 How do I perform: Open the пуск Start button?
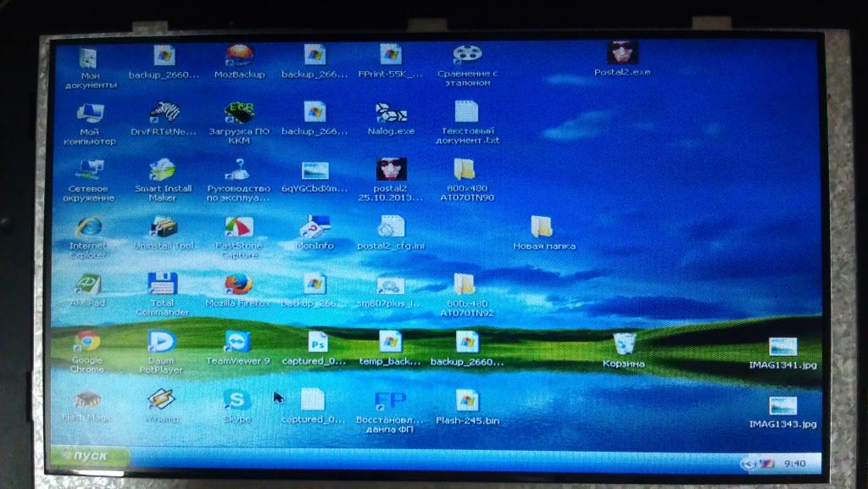88,456
